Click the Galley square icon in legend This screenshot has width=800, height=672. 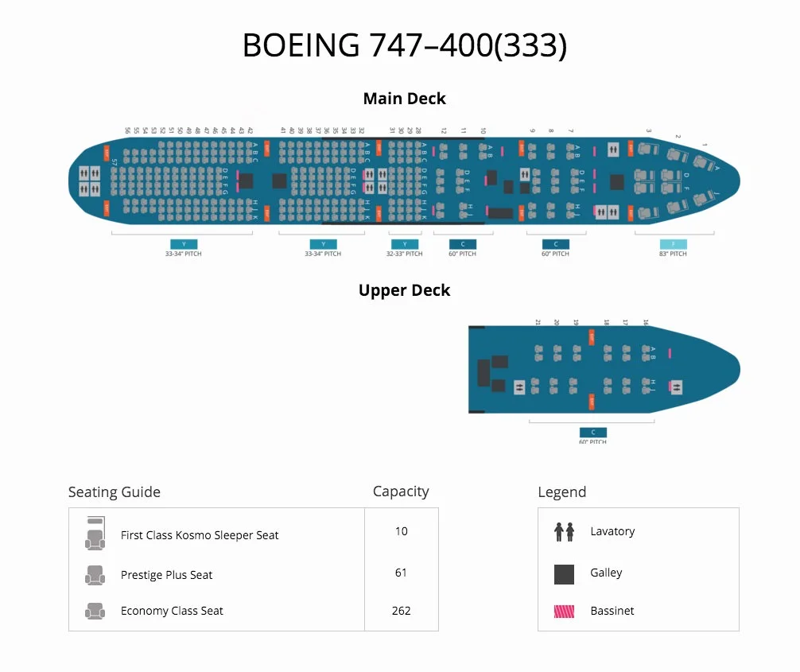(564, 574)
